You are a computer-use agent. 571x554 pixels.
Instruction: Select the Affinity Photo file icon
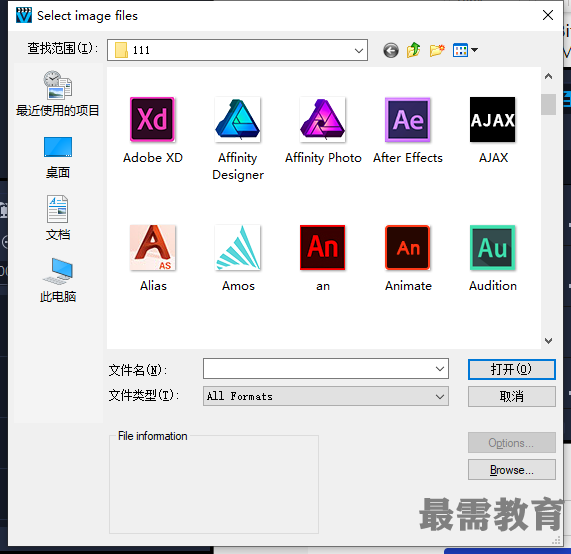point(323,119)
